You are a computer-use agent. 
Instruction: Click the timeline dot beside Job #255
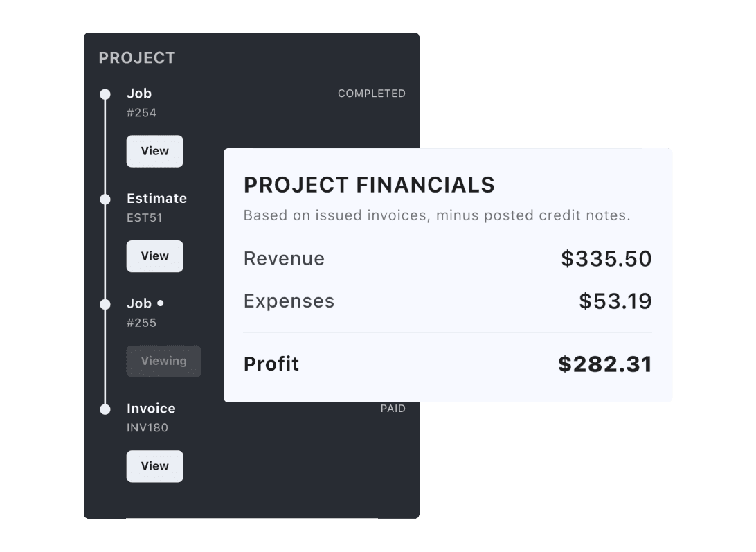[105, 304]
